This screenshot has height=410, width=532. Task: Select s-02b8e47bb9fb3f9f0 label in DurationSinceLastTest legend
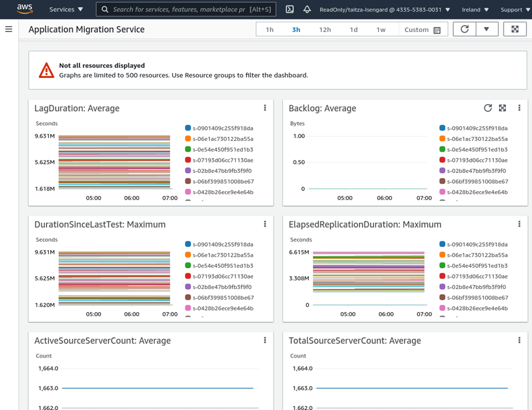click(222, 287)
